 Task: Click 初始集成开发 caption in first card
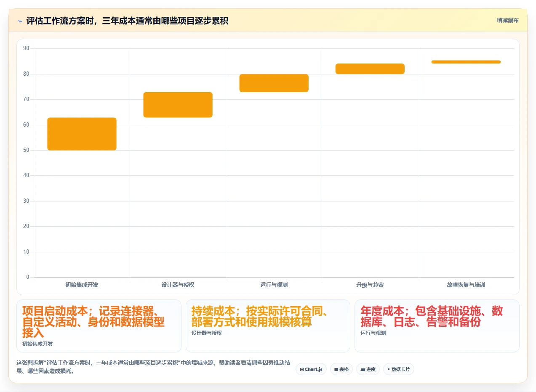click(x=37, y=344)
